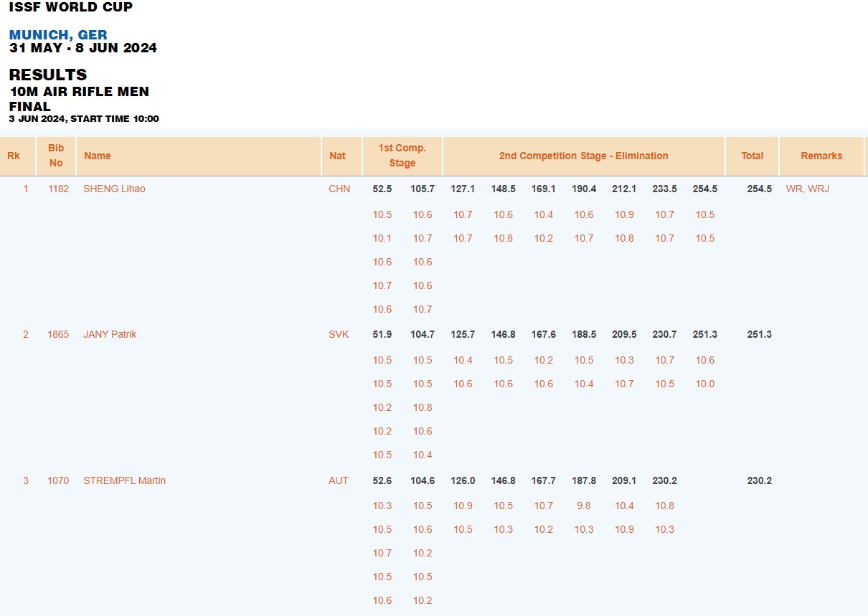
Task: Click SHENG Lihao's total 254.5
Action: click(760, 189)
